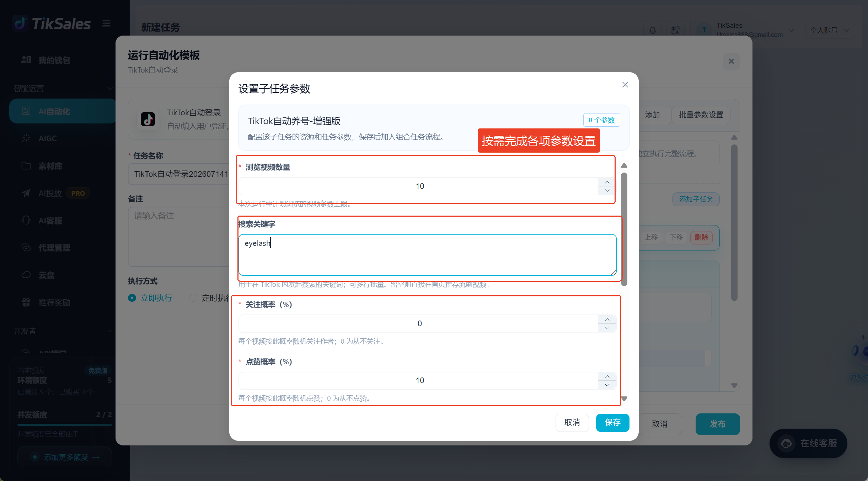The image size is (868, 481).
Task: Decrease 点赞概率 value
Action: 607,385
